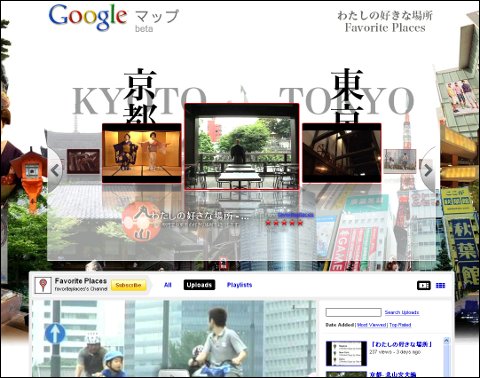The image size is (480, 378).
Task: Rate video with five red stars
Action: click(284, 223)
